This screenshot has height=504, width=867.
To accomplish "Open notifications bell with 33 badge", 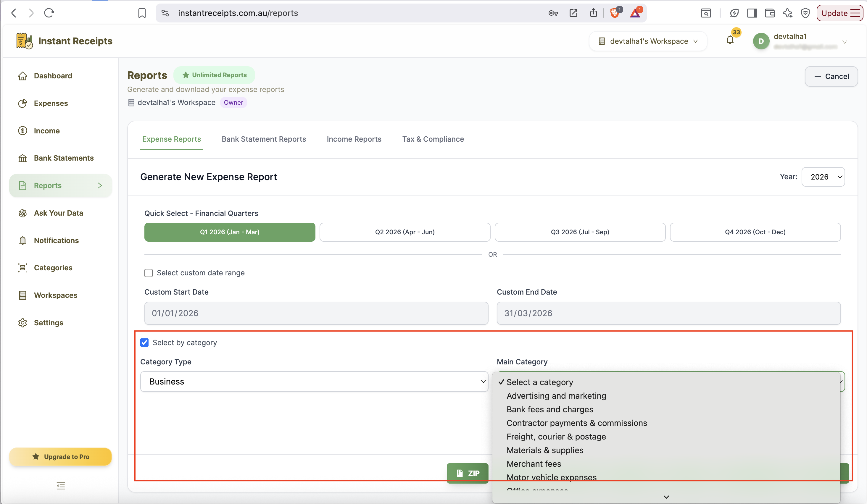I will (730, 40).
